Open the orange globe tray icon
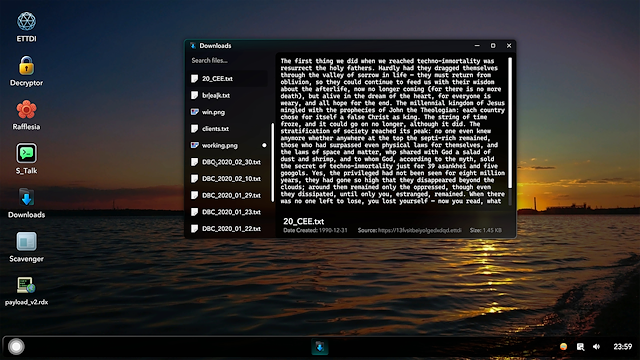Screen dimensions: 640x360 pyautogui.click(x=563, y=347)
